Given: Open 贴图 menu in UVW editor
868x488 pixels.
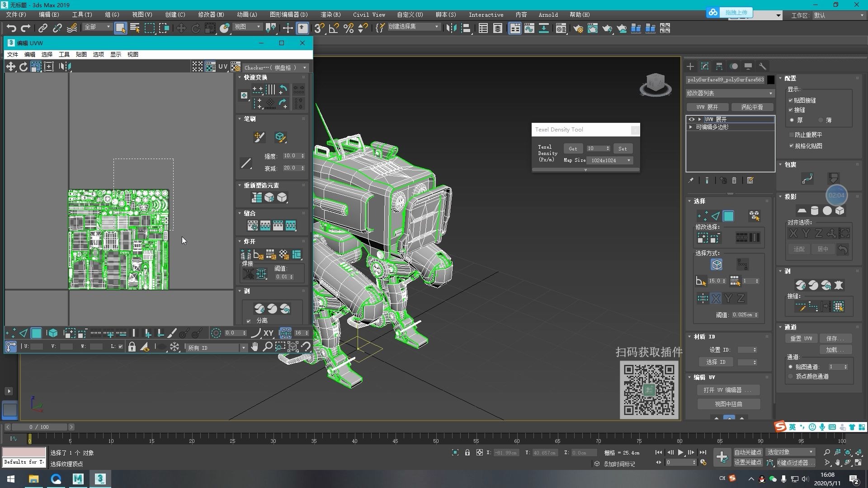Looking at the screenshot, I should coord(81,54).
